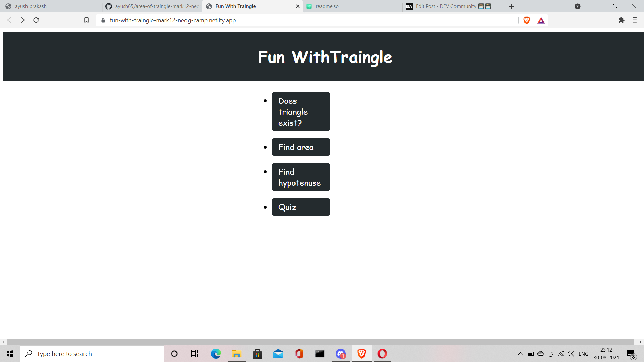
Task: Reload the page with refresh icon
Action: (36, 20)
